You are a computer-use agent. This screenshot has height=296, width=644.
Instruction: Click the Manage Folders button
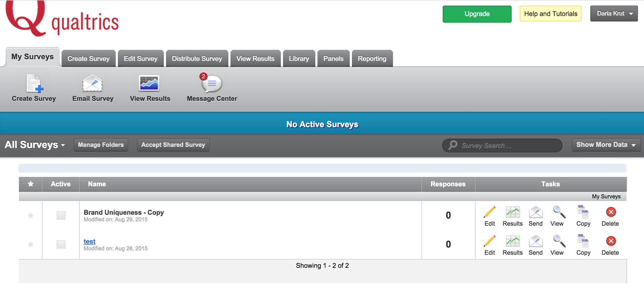pyautogui.click(x=101, y=145)
